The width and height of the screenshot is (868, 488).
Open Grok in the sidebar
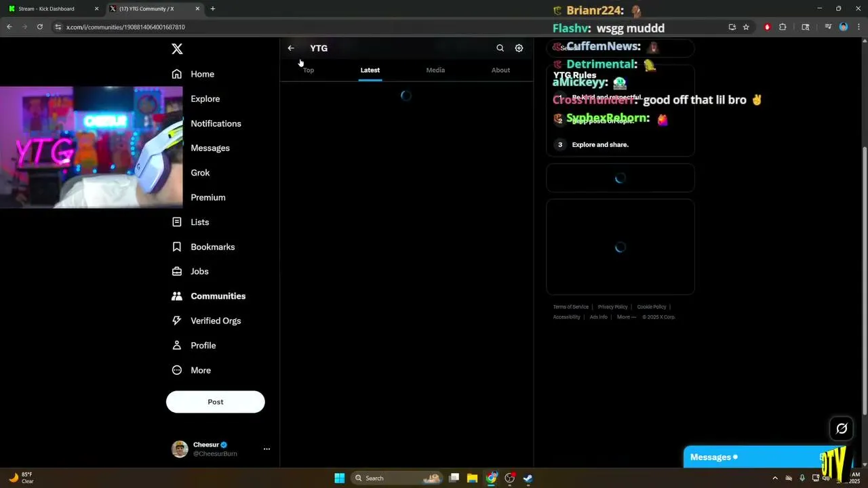pos(200,173)
